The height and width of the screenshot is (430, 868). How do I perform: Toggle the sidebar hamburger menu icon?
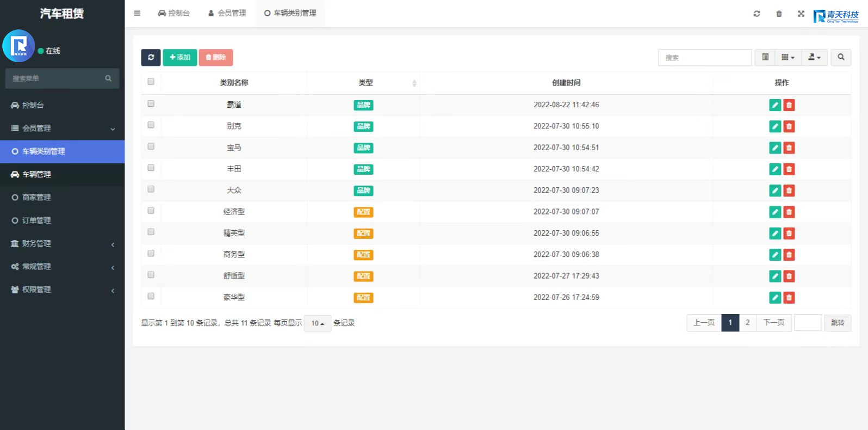click(137, 13)
